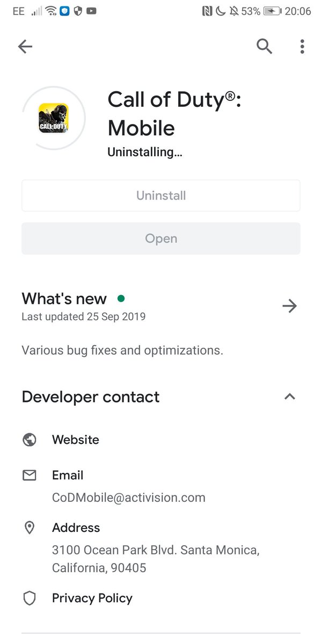Open the Santa Monica address text

tap(156, 559)
